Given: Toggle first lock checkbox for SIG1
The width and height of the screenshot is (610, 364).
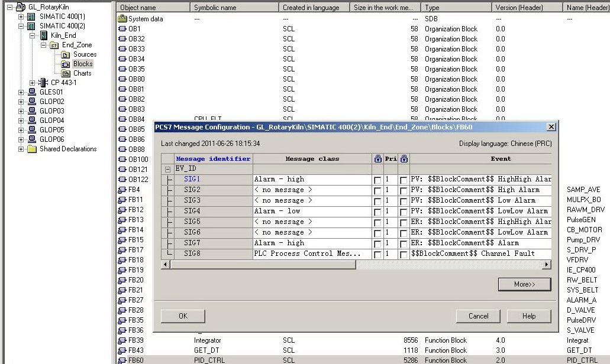Looking at the screenshot, I should coord(377,180).
